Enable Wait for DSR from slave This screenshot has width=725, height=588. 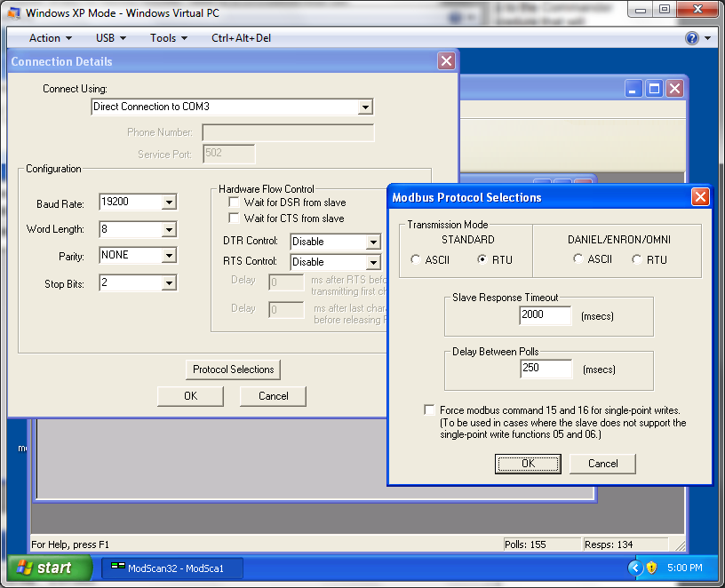click(235, 203)
